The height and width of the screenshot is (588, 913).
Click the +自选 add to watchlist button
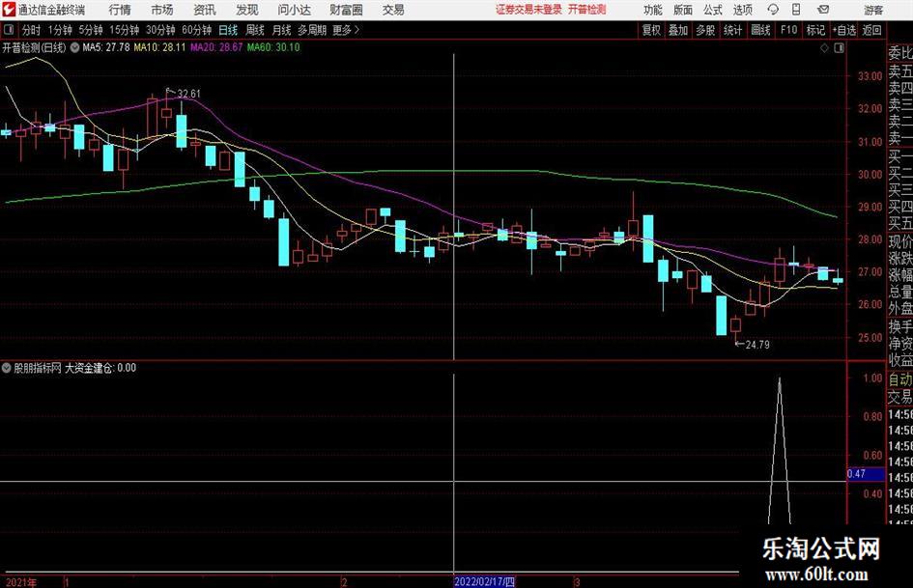[x=844, y=30]
